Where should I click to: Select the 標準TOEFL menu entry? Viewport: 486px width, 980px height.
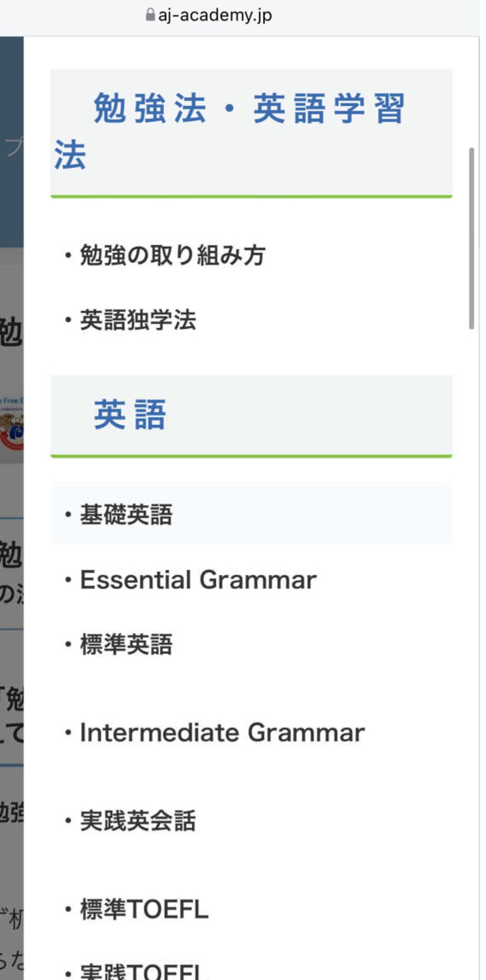144,909
